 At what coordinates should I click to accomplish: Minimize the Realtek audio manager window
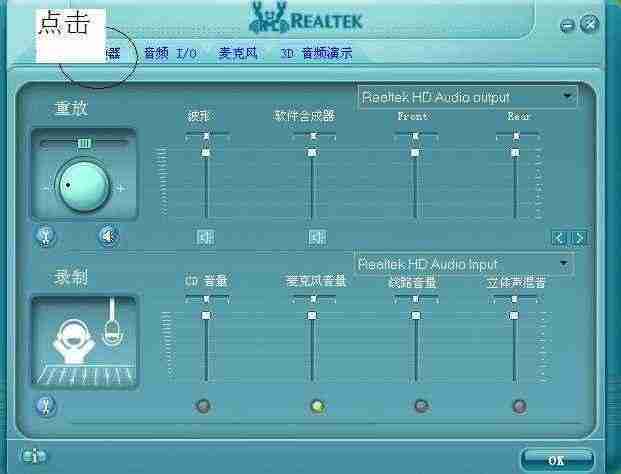click(568, 25)
